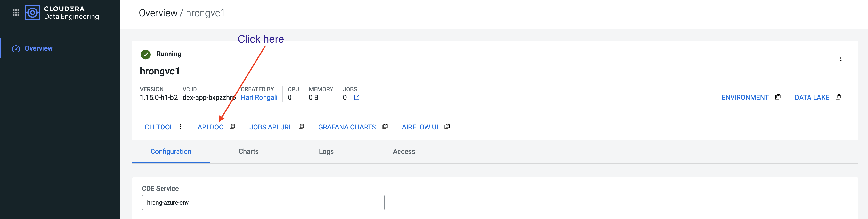868x219 pixels.
Task: Click inside the hrong-azure-env text field
Action: 263,202
